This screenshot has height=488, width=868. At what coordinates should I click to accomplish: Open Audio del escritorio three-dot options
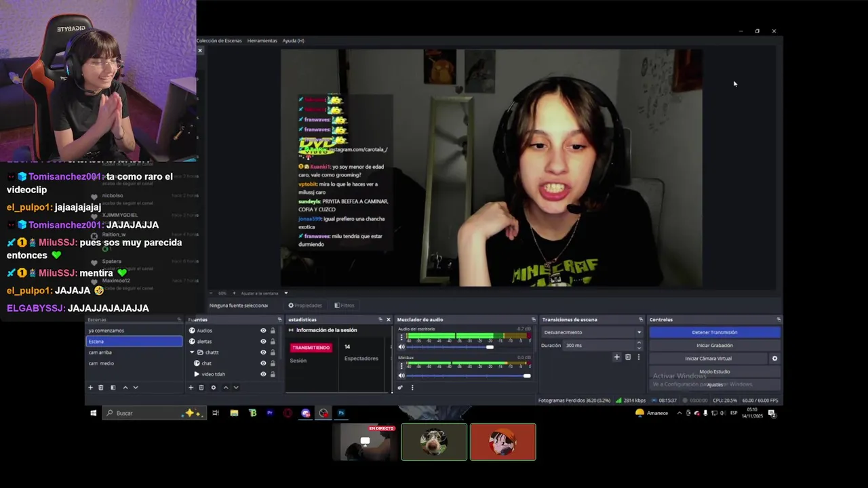click(401, 337)
